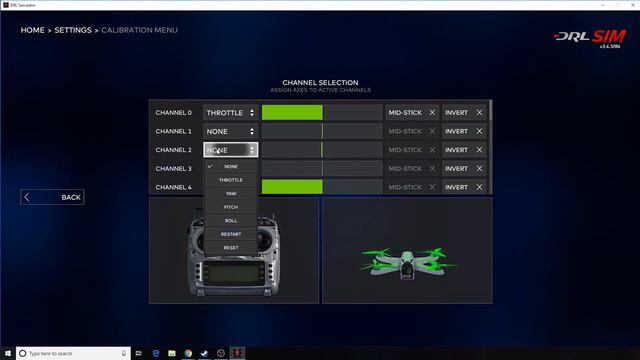Toggle Mid-Stick for Channel 2
This screenshot has width=640, height=360.
(412, 150)
